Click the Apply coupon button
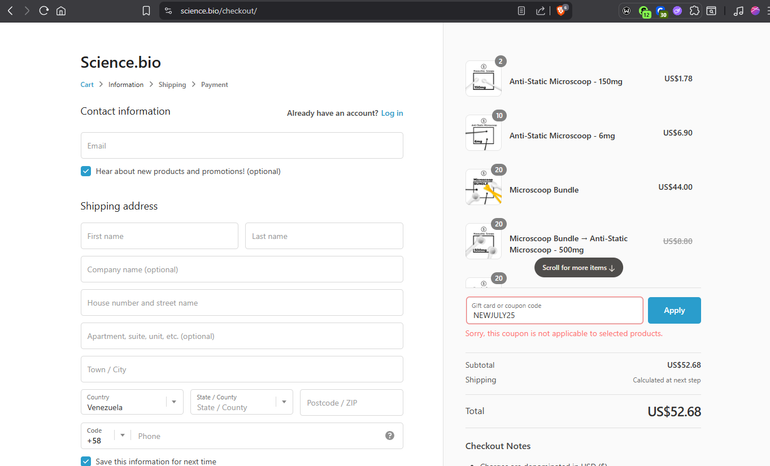Viewport: 770px width, 466px height. pos(674,310)
